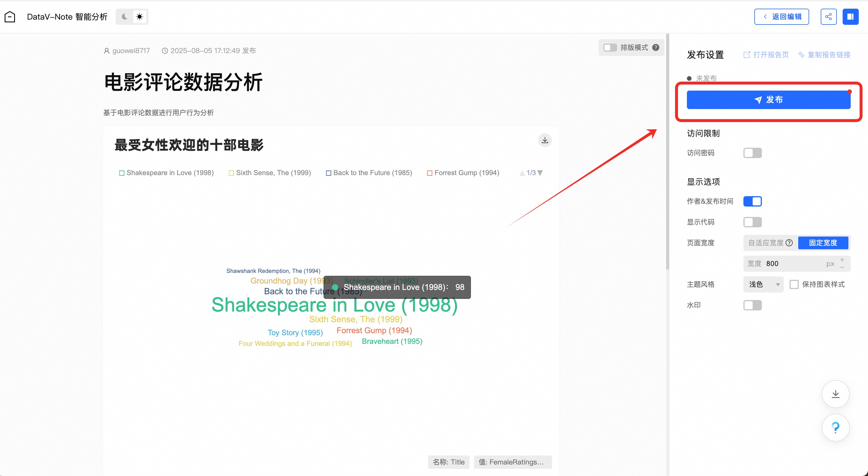Click the blue 发布 button
This screenshot has width=868, height=476.
768,100
